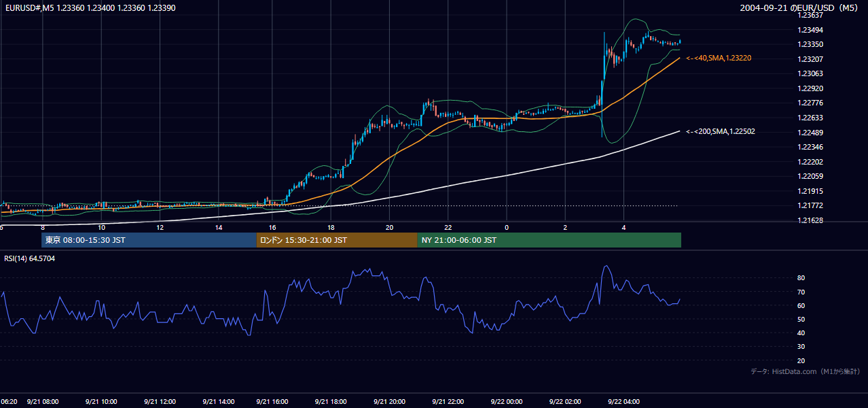
Task: Click the HistData.com data credit text
Action: point(806,371)
